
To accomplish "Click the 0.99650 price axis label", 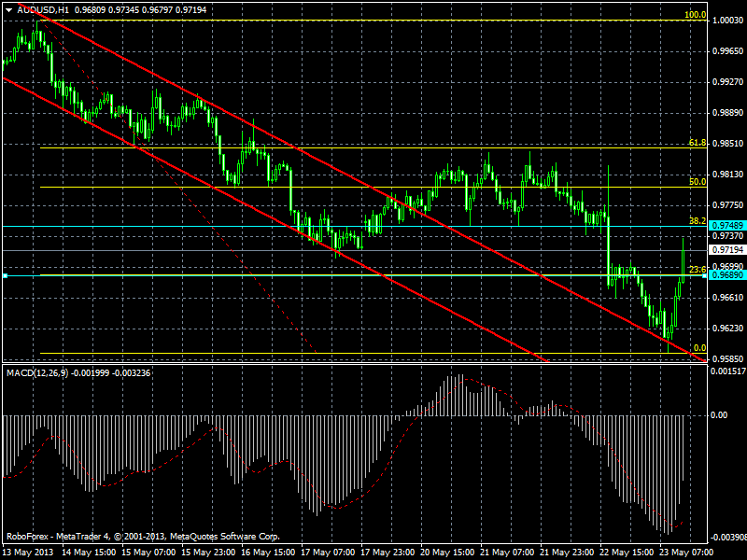I will click(x=728, y=51).
